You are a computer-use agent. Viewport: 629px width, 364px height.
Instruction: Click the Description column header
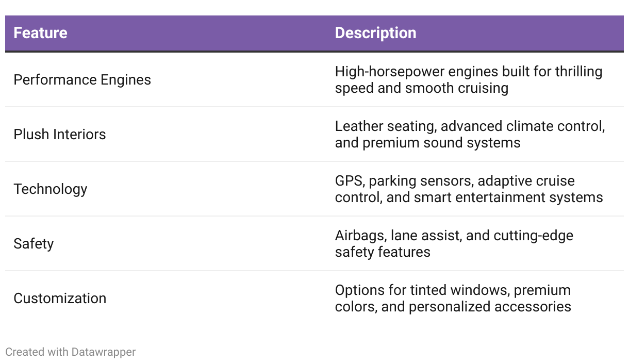pyautogui.click(x=375, y=33)
